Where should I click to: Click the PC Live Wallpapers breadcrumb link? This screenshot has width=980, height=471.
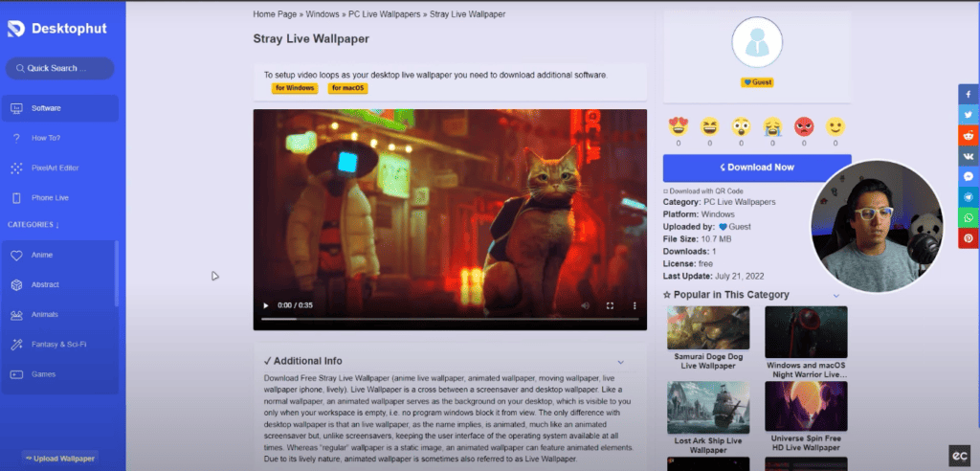tap(385, 13)
